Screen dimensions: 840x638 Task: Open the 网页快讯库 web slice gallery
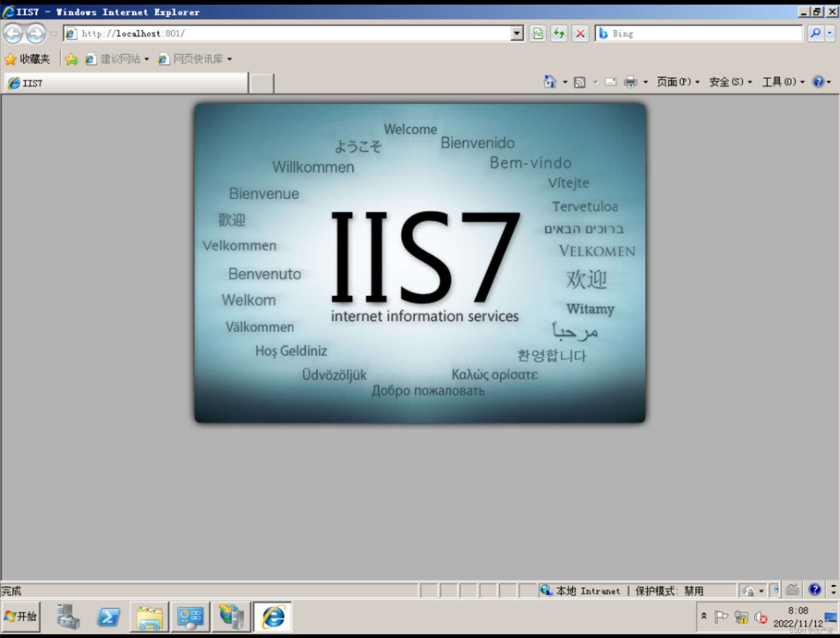click(x=194, y=59)
